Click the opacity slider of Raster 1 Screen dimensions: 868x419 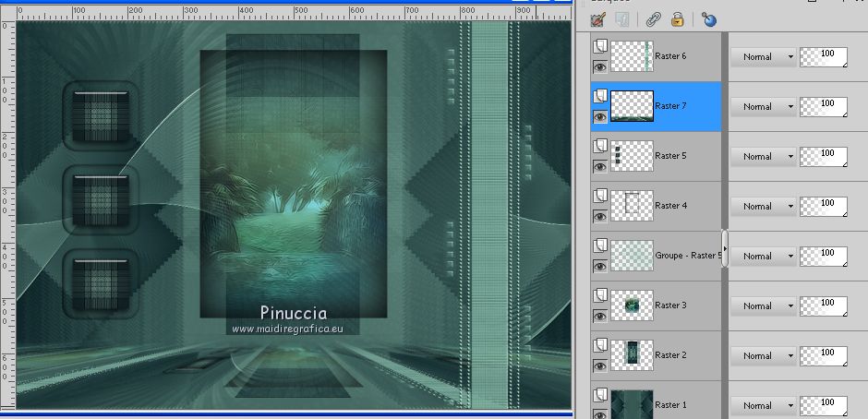[x=824, y=406]
